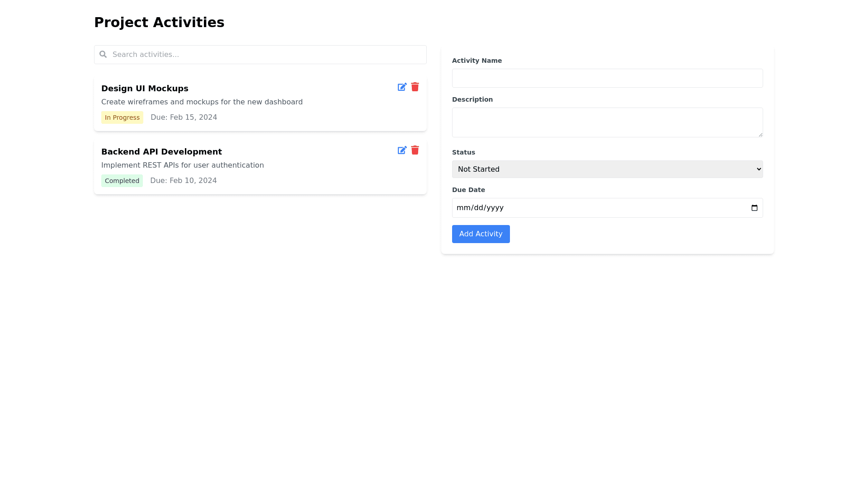868x488 pixels.
Task: Click the Completed status badge
Action: click(122, 181)
